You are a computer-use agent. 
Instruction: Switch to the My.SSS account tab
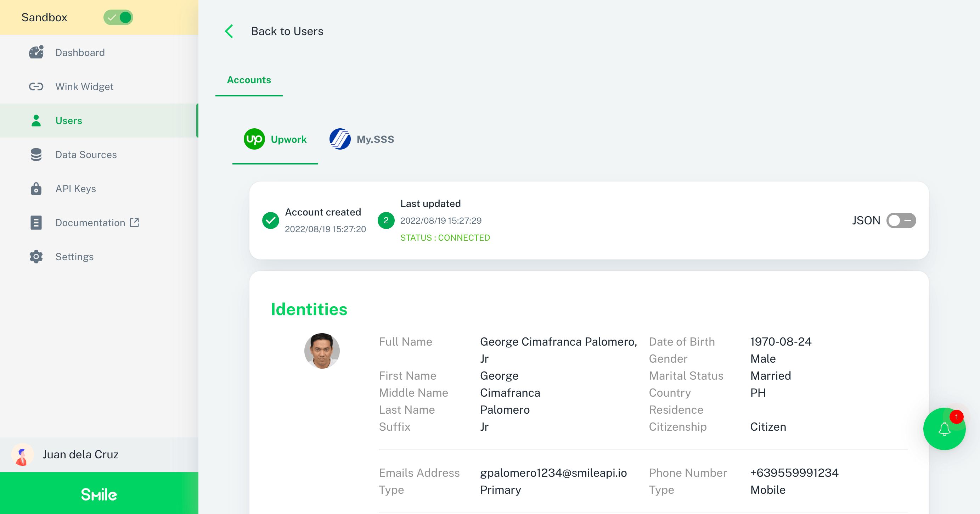[x=362, y=139]
